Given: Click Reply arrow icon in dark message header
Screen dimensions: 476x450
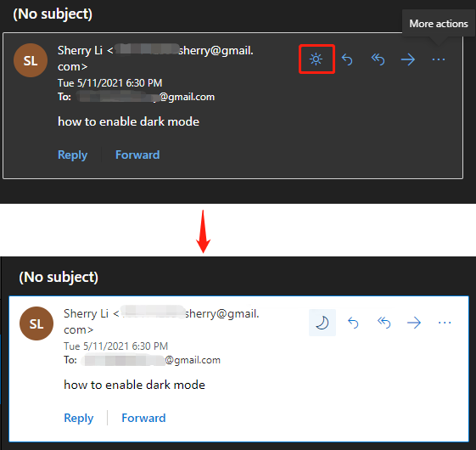Looking at the screenshot, I should coord(347,59).
